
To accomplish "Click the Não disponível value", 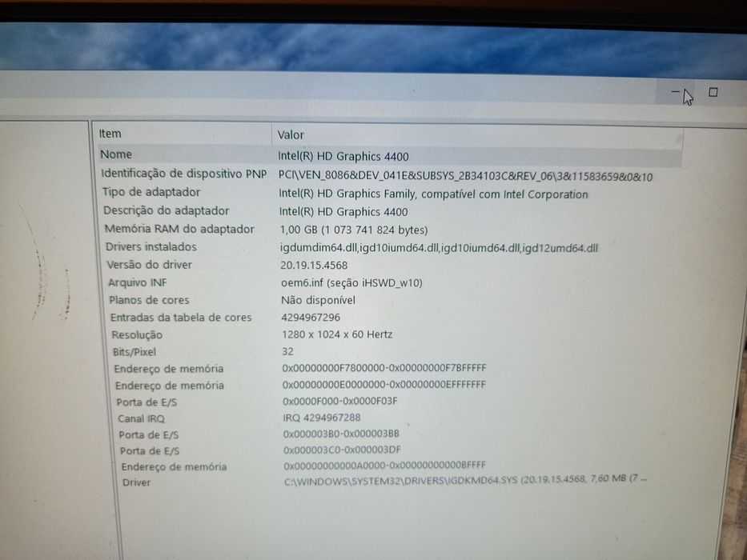I will (x=318, y=300).
